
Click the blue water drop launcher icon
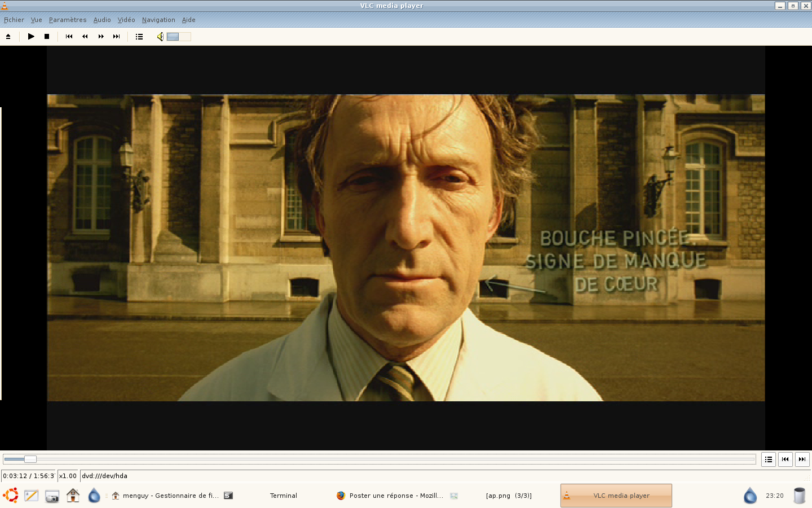click(94, 496)
